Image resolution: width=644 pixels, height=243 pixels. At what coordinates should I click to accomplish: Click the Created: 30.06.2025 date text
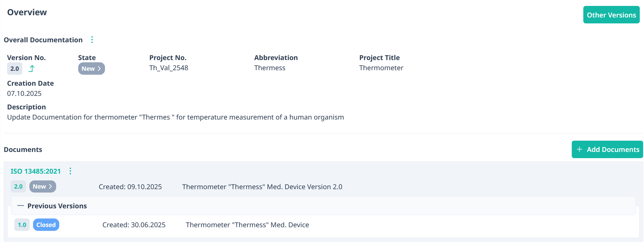[x=134, y=225]
